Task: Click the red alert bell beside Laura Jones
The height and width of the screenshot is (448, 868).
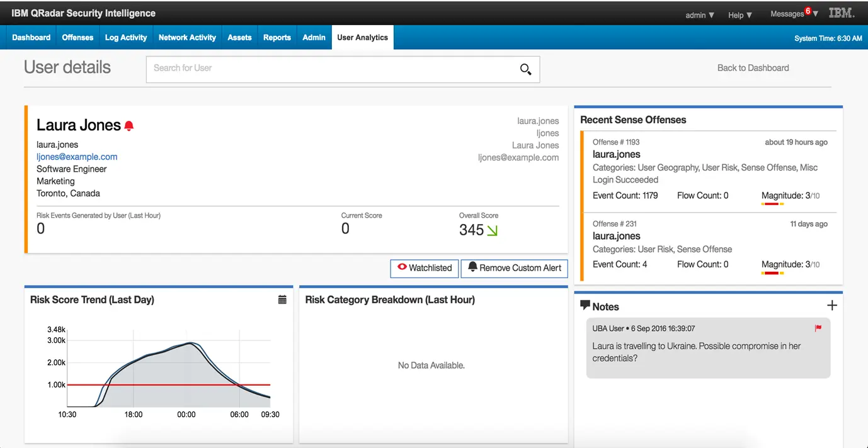Action: click(x=129, y=125)
